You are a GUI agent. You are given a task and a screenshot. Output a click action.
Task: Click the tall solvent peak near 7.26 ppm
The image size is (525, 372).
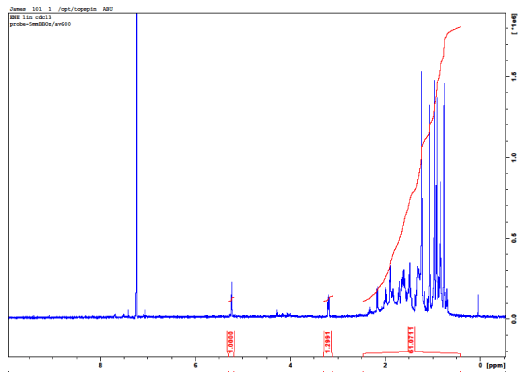pyautogui.click(x=136, y=164)
